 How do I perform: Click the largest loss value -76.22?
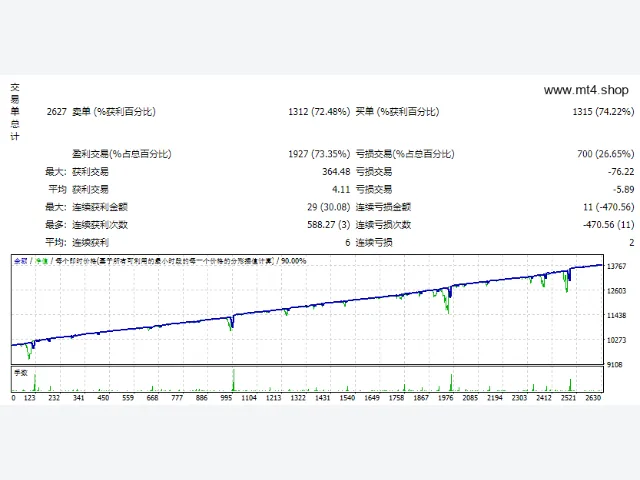(x=621, y=172)
